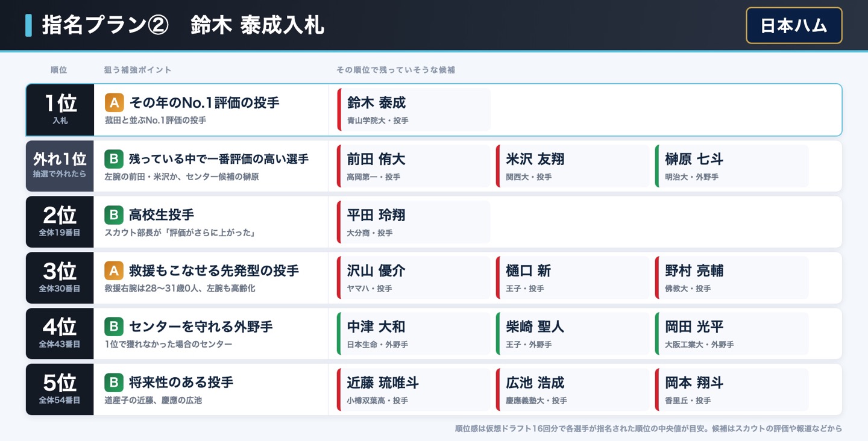This screenshot has width=868, height=441.
Task: Click the 狙う補強ポイント column header
Action: point(138,70)
